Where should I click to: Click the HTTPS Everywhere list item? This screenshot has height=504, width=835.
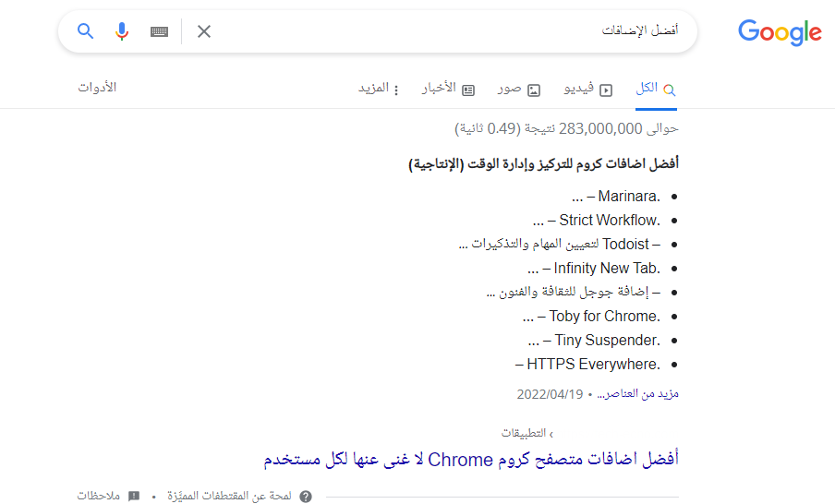(x=587, y=364)
